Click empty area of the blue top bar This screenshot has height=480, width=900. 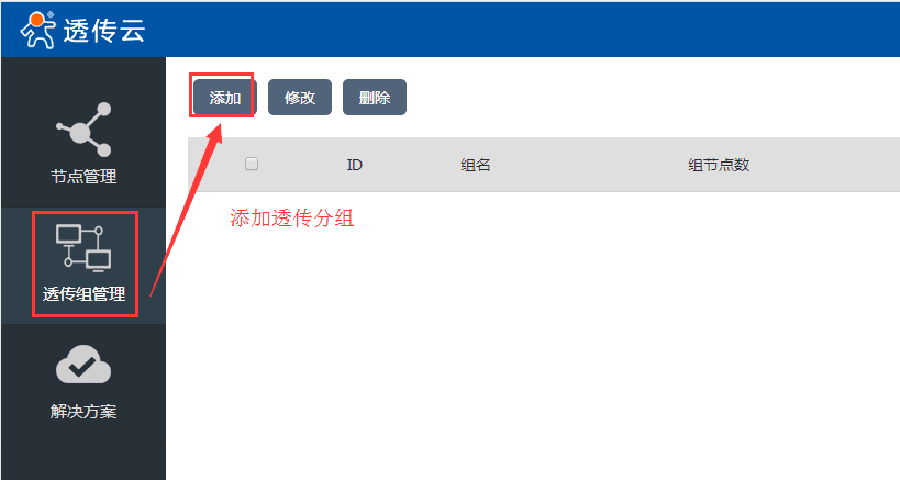(x=517, y=29)
